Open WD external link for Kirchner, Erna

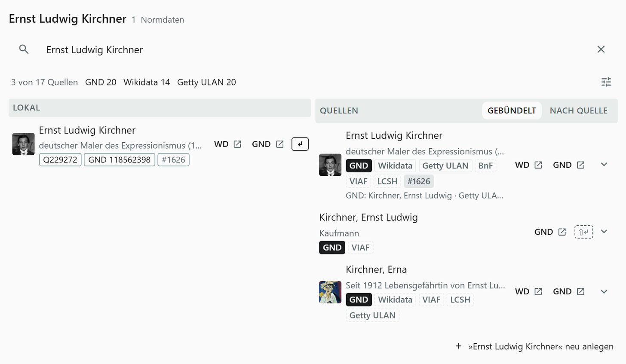(529, 291)
